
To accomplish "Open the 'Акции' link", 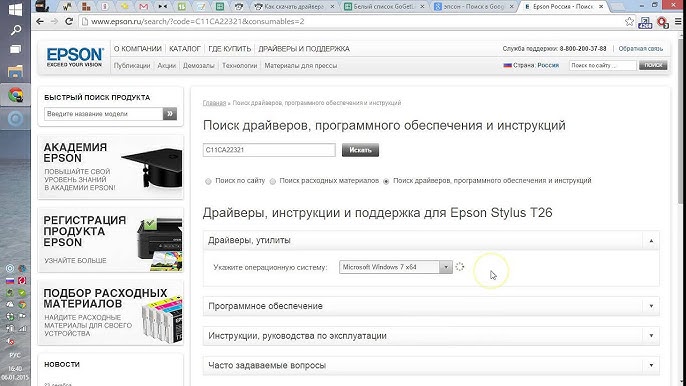I will [x=166, y=66].
